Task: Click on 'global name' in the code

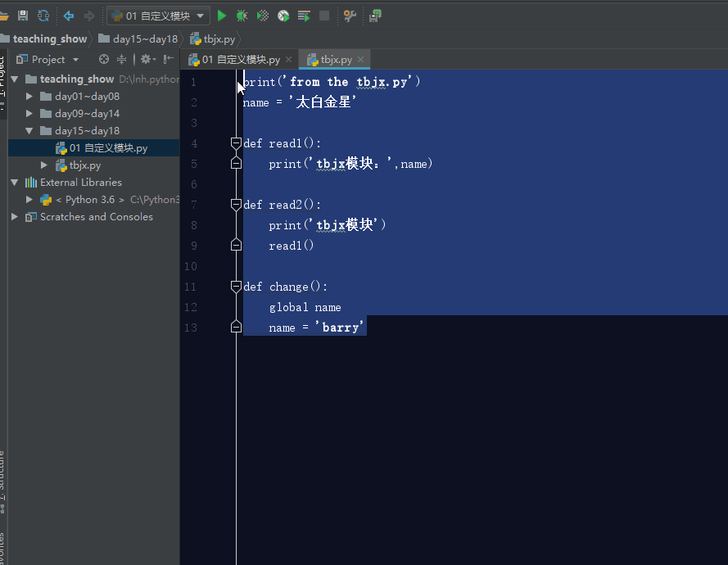Action: click(305, 307)
